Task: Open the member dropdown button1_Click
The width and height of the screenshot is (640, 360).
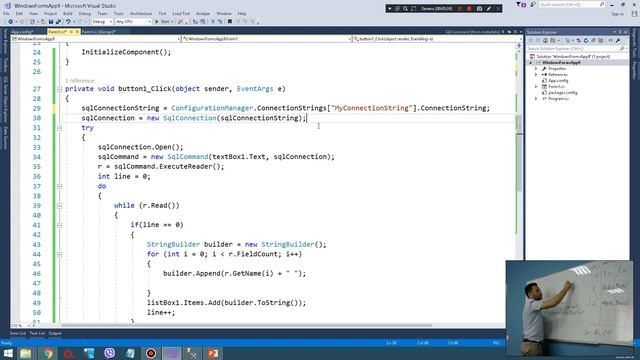Action: coord(437,39)
